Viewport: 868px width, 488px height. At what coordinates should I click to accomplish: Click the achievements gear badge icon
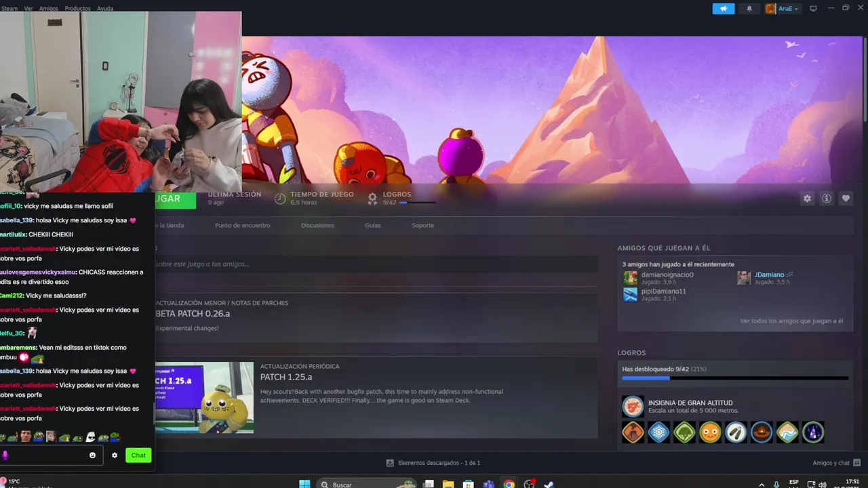372,199
